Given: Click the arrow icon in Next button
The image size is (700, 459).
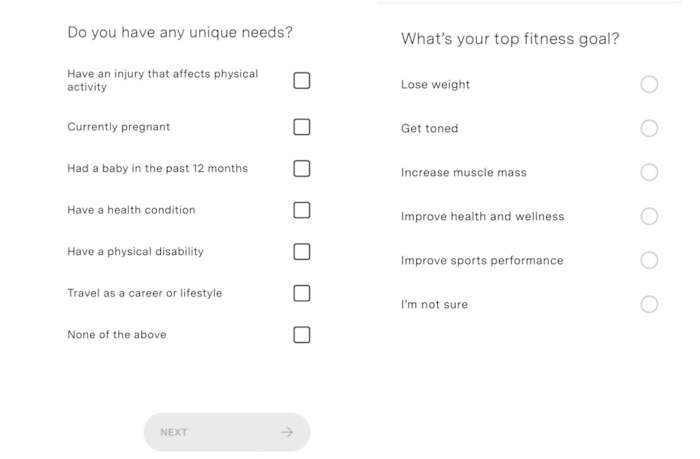Looking at the screenshot, I should [287, 432].
